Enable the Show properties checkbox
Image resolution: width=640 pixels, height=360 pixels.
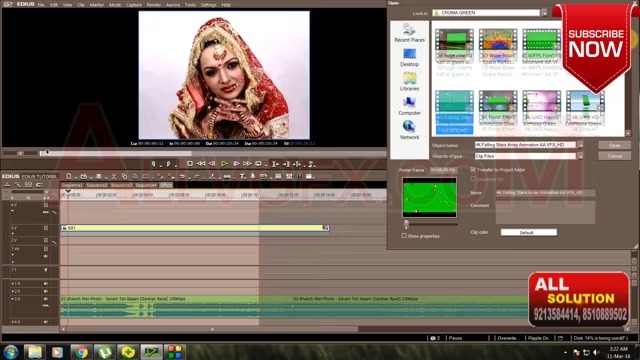[x=404, y=236]
